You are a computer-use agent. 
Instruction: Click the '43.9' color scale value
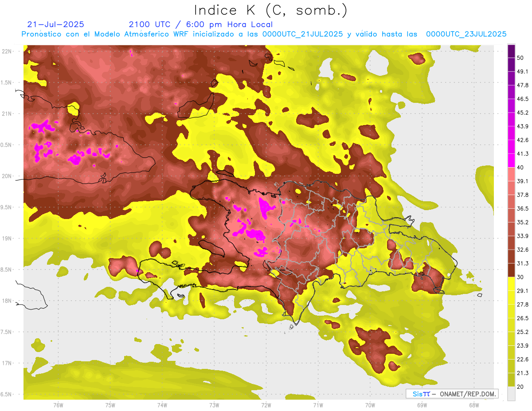pos(523,126)
